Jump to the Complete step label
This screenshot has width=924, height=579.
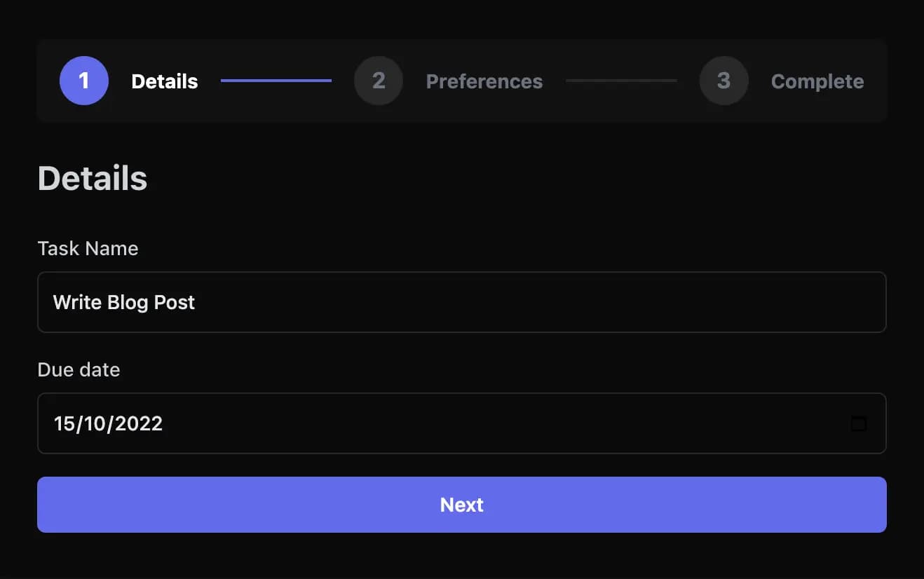817,81
